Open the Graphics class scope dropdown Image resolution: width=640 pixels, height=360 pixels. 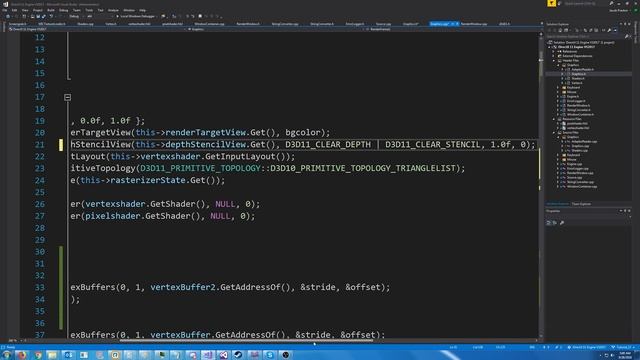tap(276, 29)
